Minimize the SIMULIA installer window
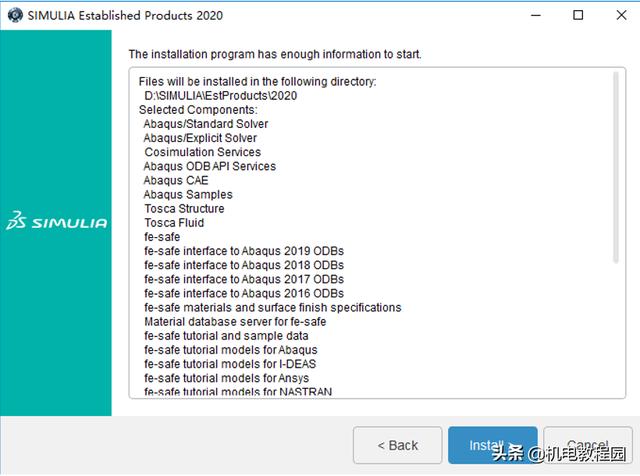640x476 pixels. (536, 15)
